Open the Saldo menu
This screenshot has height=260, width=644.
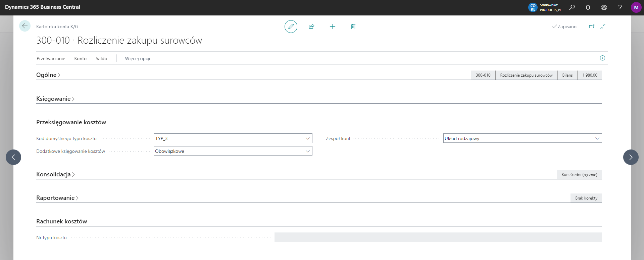[x=101, y=58]
